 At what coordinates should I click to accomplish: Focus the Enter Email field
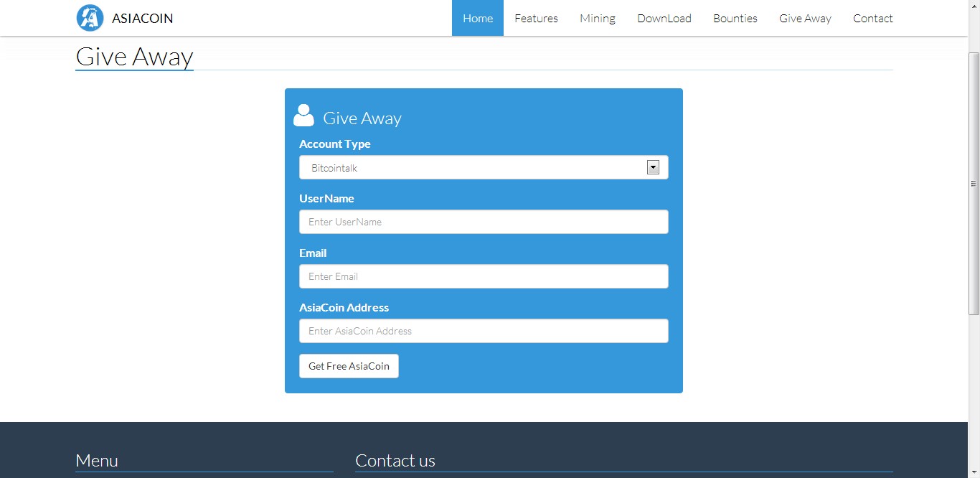(x=484, y=276)
